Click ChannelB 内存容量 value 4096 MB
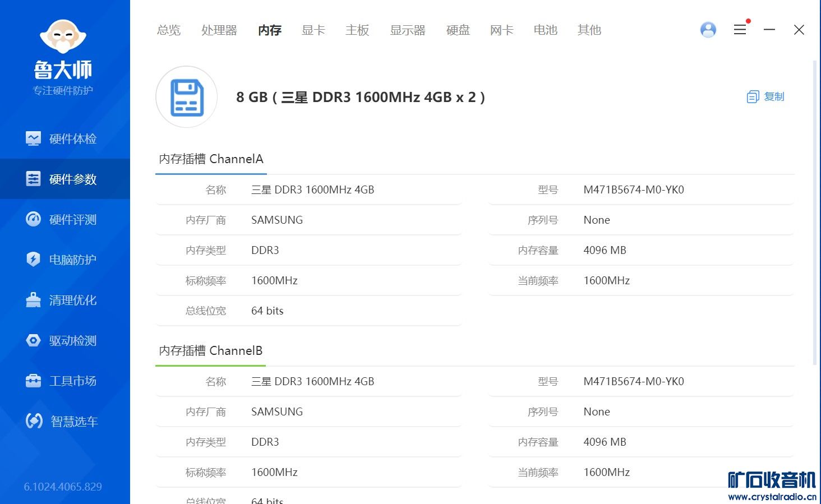Screen dimensions: 821x504 click(605, 442)
